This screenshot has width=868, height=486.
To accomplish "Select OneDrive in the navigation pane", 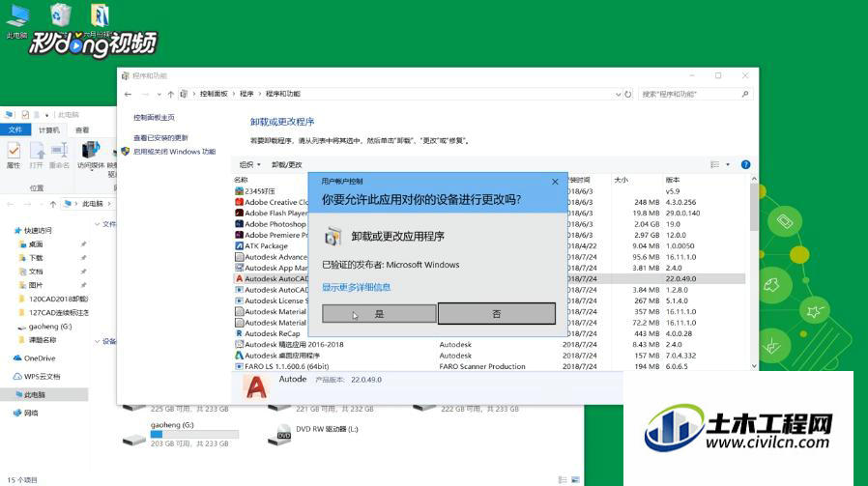I will tap(40, 358).
